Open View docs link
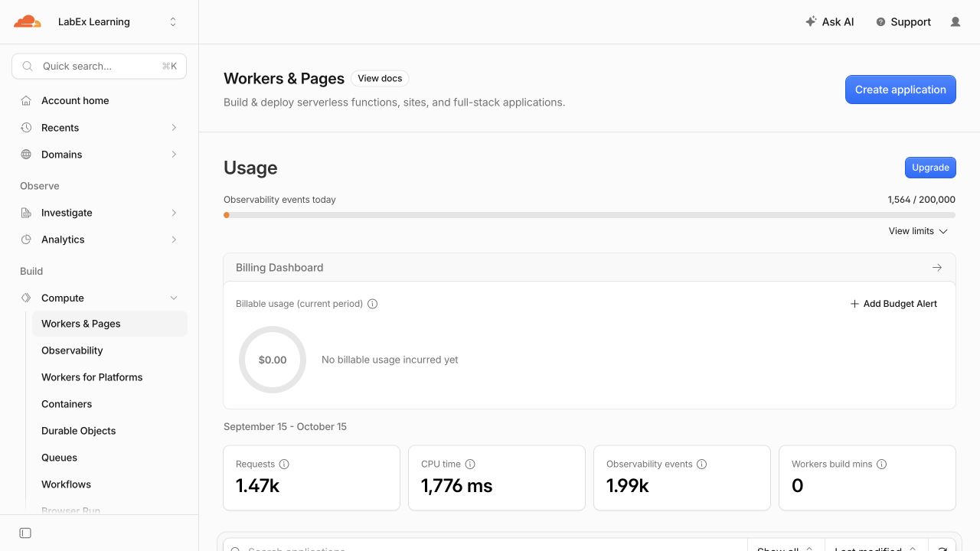Screen dimensions: 980x551 [380, 78]
